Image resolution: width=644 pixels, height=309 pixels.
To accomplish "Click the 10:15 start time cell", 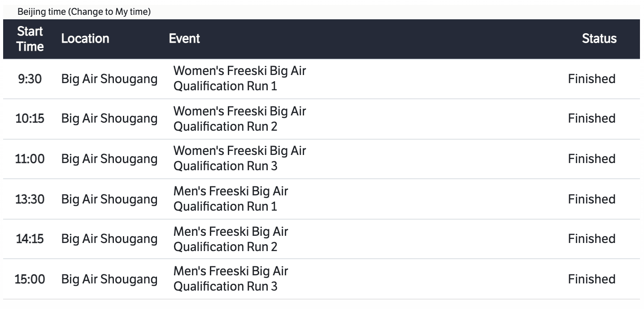I will [x=30, y=119].
